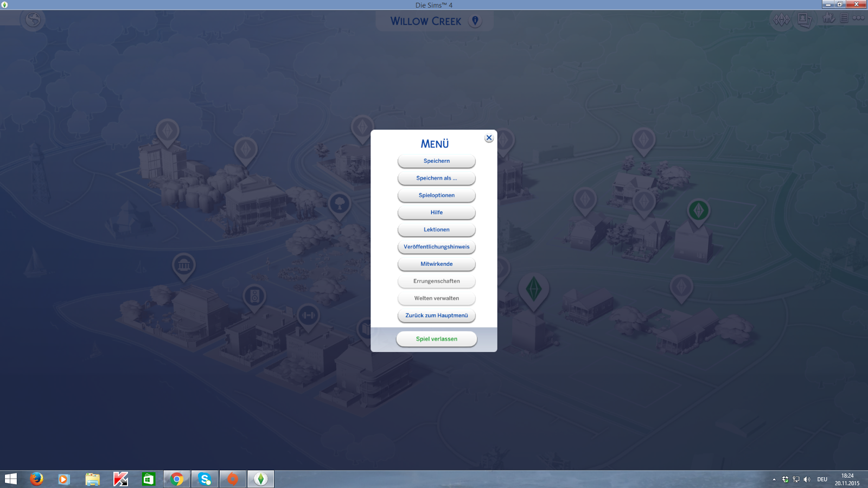Open Veröffentlichungshinweis
Screen dimensions: 868x488
coord(436,247)
